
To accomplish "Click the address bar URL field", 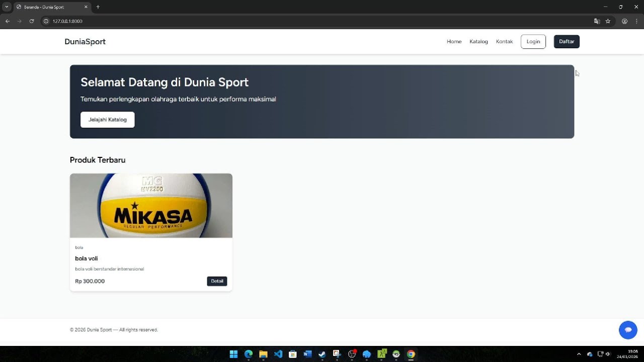I will [317, 21].
